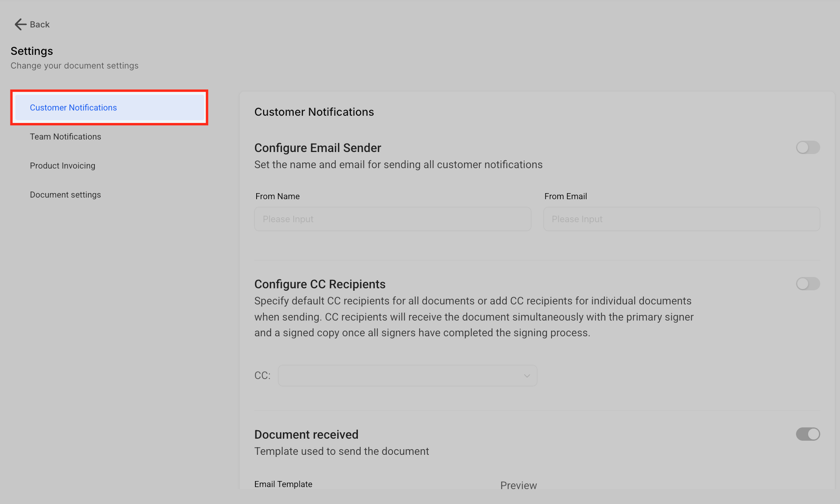The width and height of the screenshot is (840, 504).
Task: Turn on Configure CC Recipients toggle
Action: point(807,284)
